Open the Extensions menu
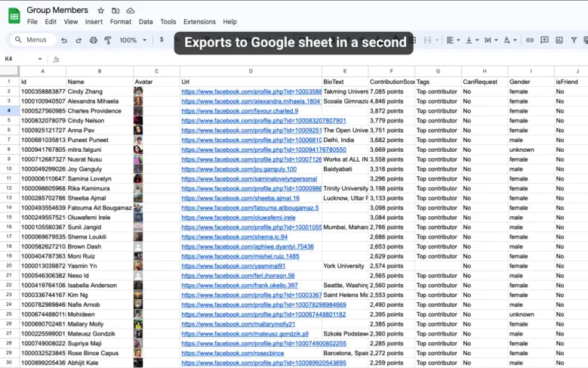The image size is (588, 368). [199, 22]
